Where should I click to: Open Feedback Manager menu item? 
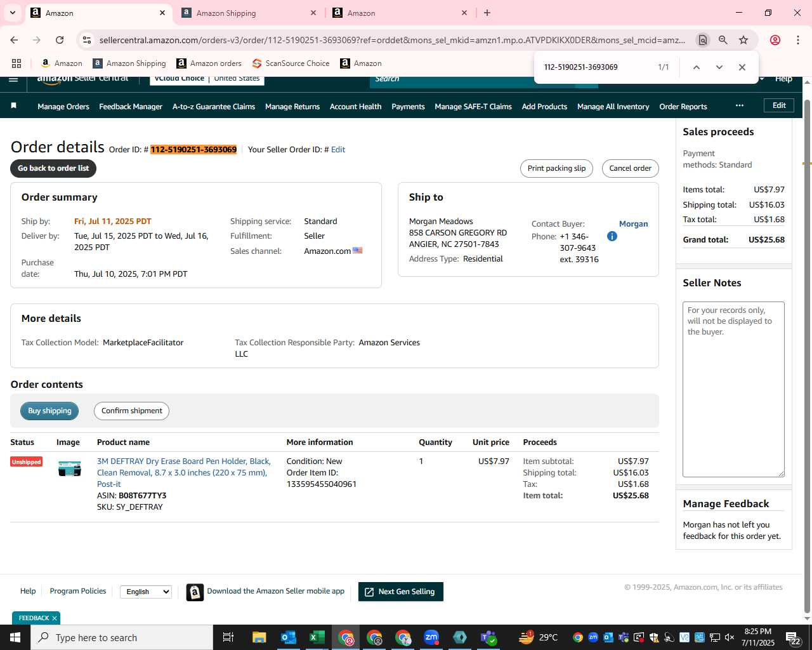click(131, 107)
